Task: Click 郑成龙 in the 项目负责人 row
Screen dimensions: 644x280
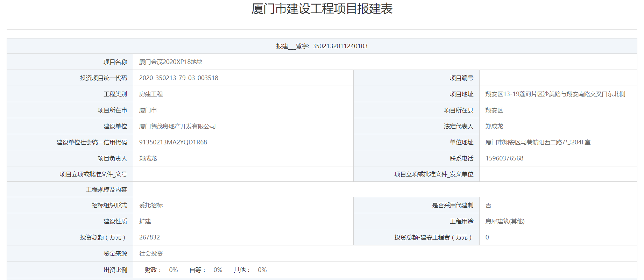Action: (148, 158)
